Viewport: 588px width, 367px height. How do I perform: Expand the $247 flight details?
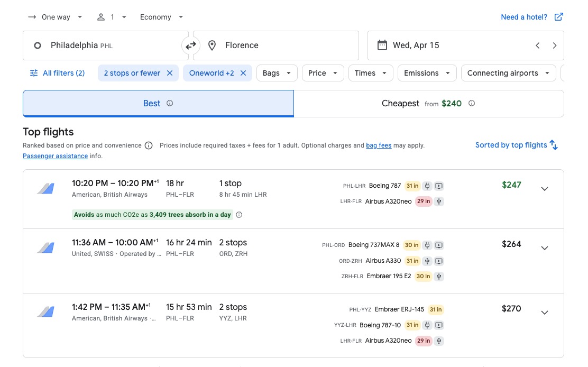(x=544, y=189)
